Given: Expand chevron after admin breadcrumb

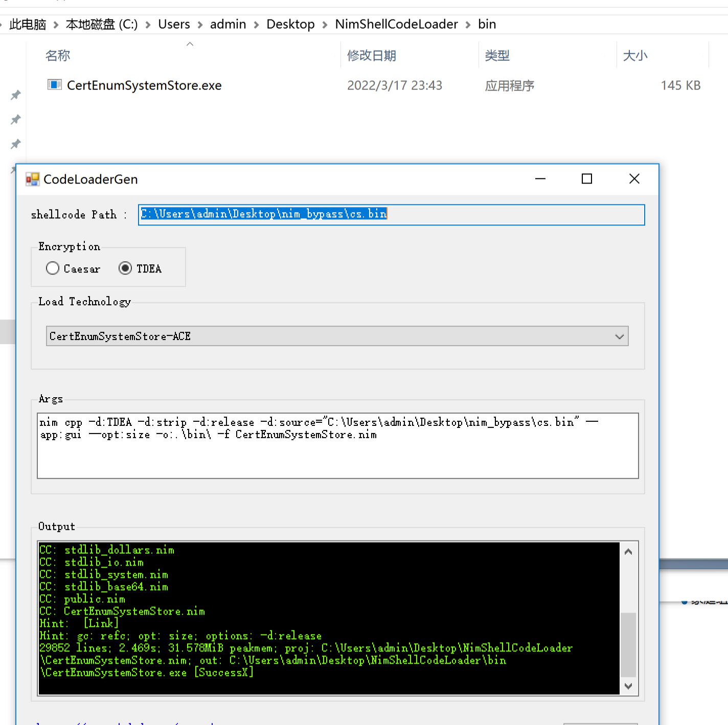Looking at the screenshot, I should point(256,25).
